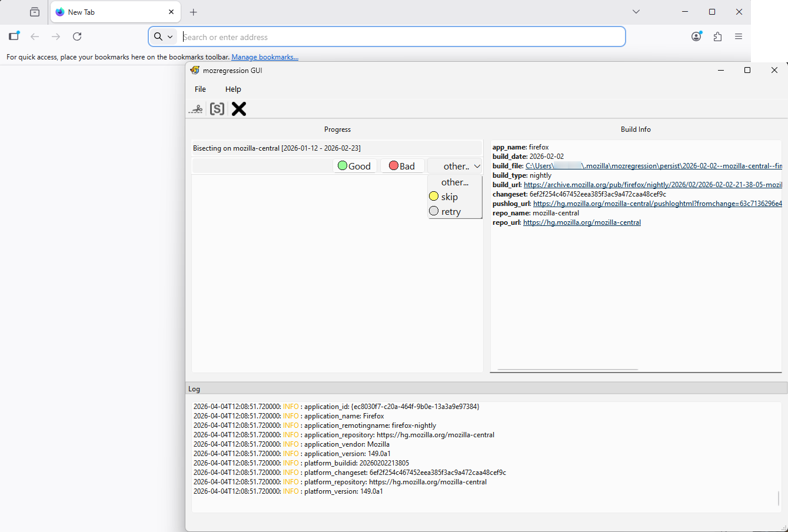Open the Help menu in mozregression
This screenshot has height=532, width=788.
click(x=233, y=89)
